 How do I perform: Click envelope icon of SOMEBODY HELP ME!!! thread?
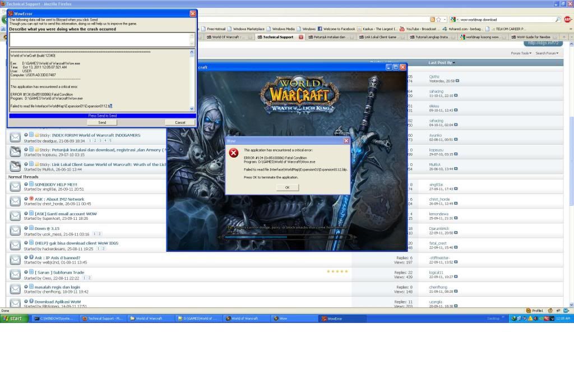click(15, 187)
